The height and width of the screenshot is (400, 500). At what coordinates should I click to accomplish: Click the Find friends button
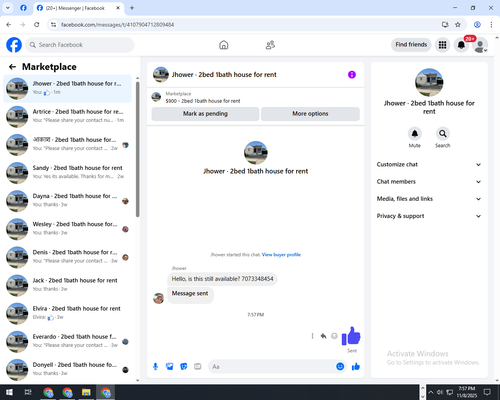[411, 45]
